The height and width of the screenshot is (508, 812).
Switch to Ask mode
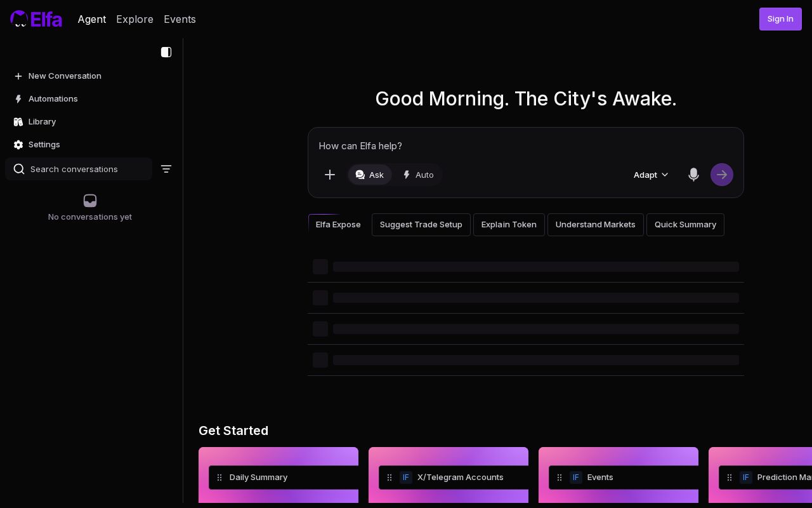tap(370, 175)
